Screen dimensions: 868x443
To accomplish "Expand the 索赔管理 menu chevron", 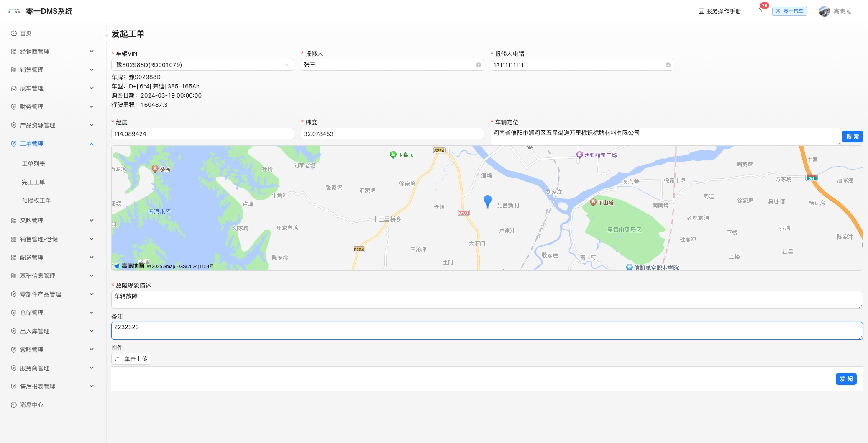I will click(92, 350).
